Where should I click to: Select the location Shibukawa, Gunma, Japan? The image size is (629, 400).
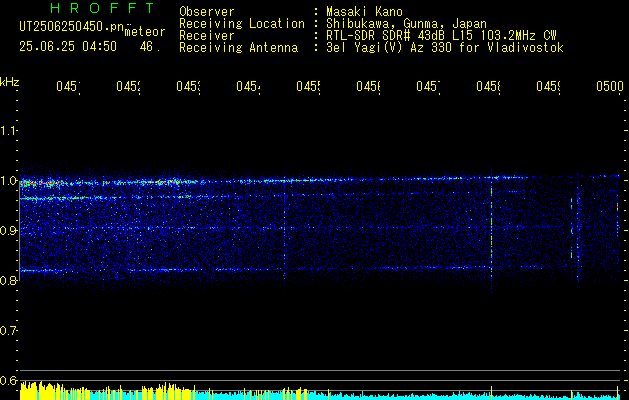406,24
